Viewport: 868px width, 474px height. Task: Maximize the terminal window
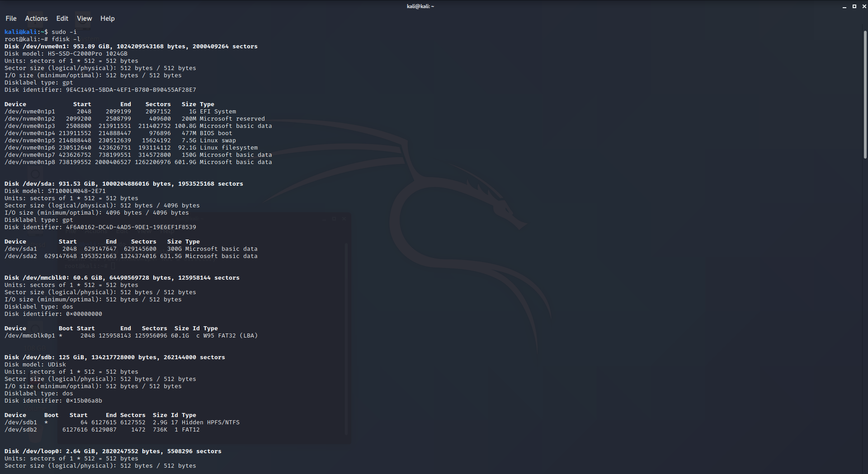coord(854,6)
